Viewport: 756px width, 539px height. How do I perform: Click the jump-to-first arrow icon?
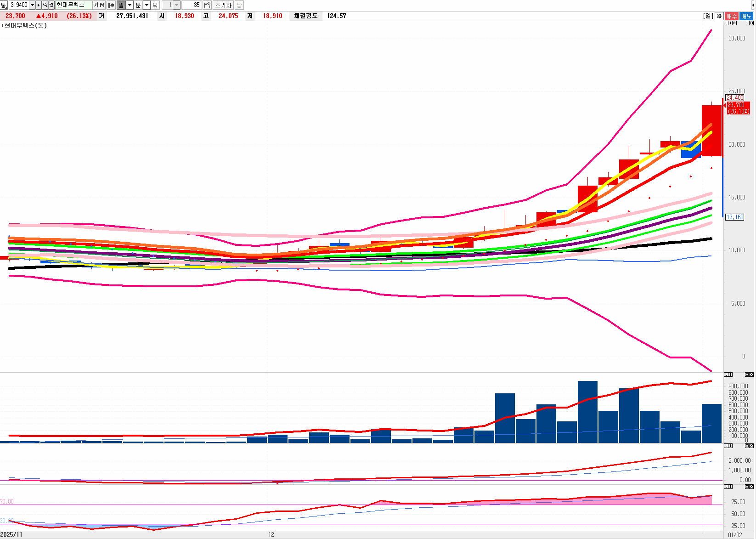(111, 5)
